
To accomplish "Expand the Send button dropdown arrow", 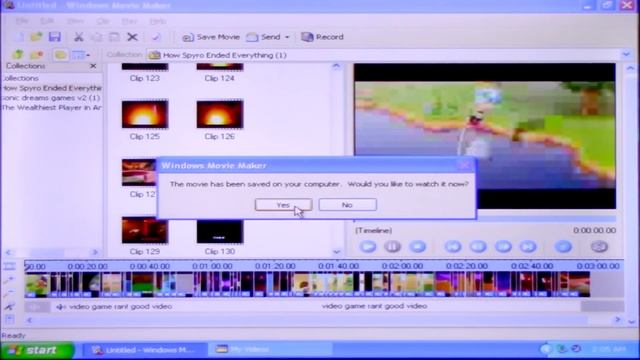I will click(287, 37).
